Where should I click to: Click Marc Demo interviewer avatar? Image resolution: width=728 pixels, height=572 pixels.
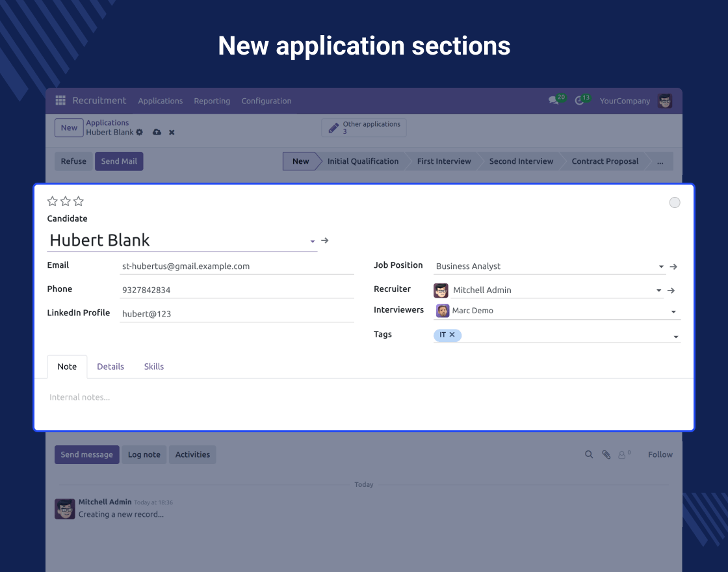443,311
